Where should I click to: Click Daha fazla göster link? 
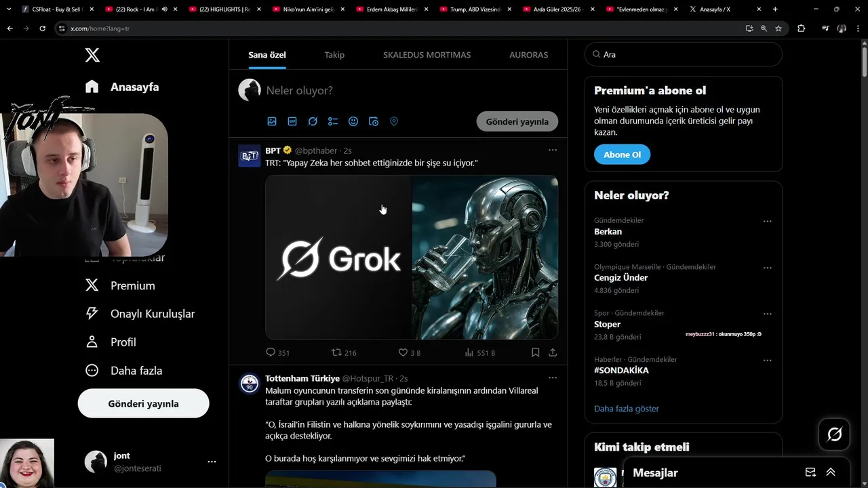(627, 409)
